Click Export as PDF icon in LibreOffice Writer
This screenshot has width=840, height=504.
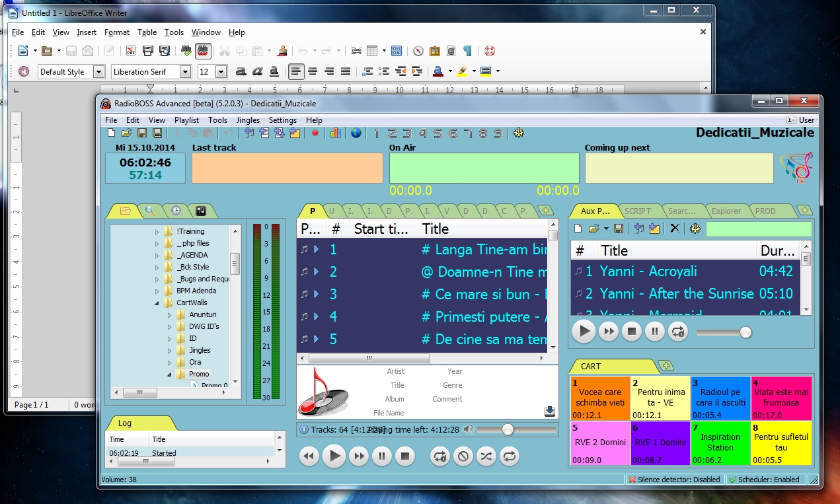click(x=131, y=51)
